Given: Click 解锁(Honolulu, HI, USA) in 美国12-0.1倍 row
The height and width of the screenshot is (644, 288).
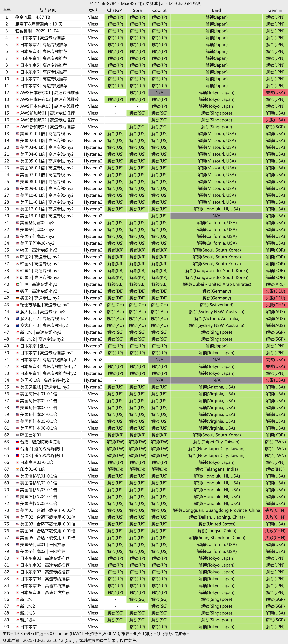Looking at the screenshot, I should tap(216, 209).
